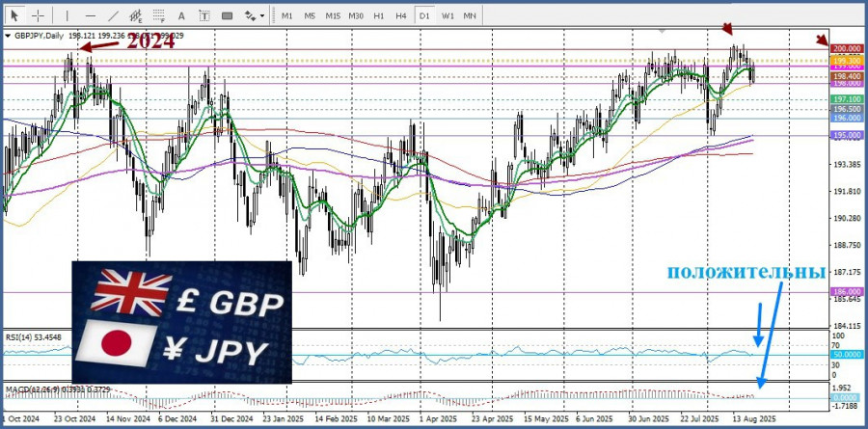The image size is (868, 429).
Task: Select the 186.000 price level label
Action: point(847,291)
